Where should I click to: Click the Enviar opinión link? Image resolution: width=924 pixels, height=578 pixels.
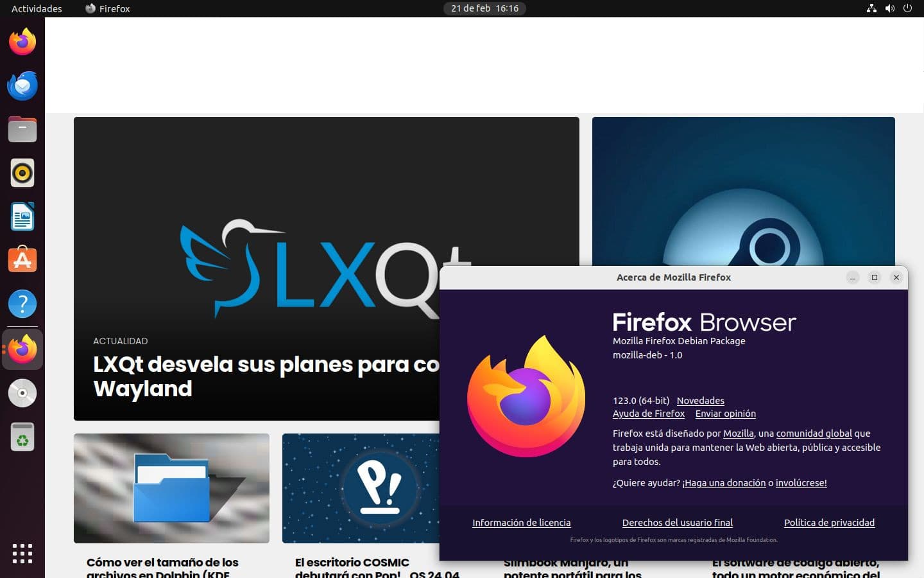click(x=725, y=414)
